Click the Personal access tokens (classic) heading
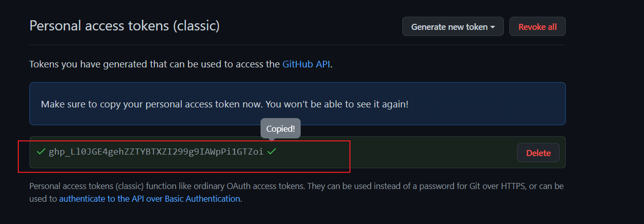The image size is (644, 224). [x=124, y=26]
